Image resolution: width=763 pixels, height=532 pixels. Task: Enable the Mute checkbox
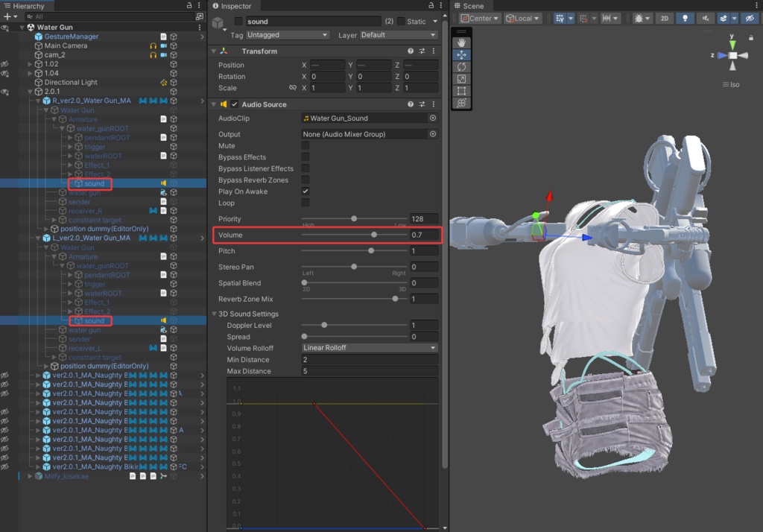pyautogui.click(x=305, y=146)
